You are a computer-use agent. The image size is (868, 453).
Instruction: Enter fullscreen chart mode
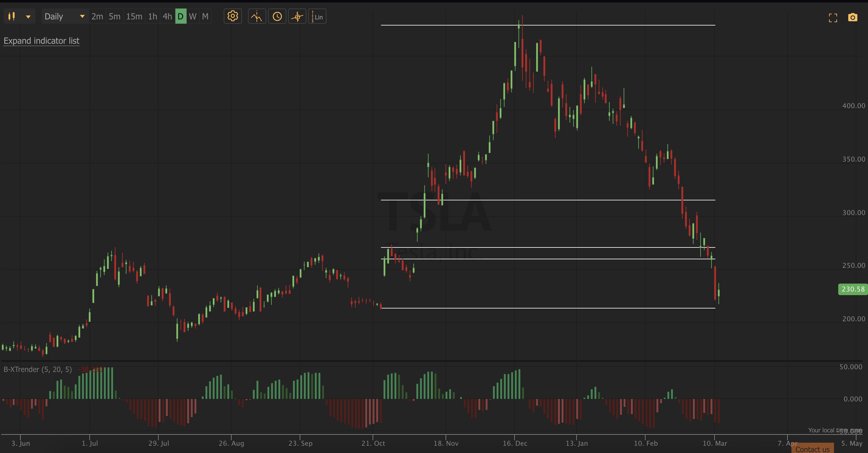pyautogui.click(x=833, y=18)
